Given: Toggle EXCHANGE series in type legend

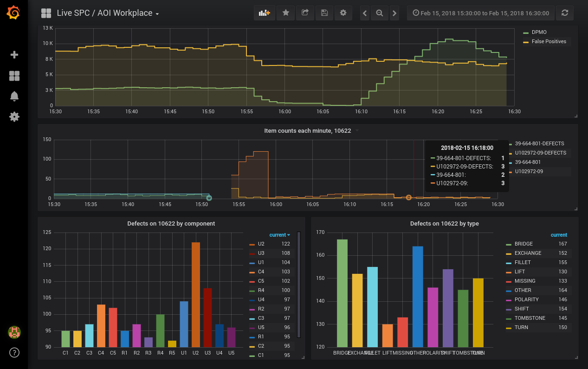Looking at the screenshot, I should (528, 253).
